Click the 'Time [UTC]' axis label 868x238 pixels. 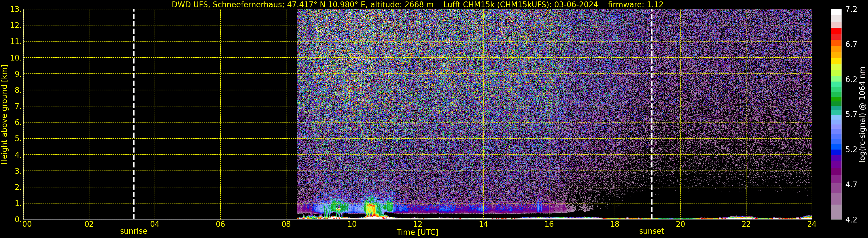tap(417, 232)
